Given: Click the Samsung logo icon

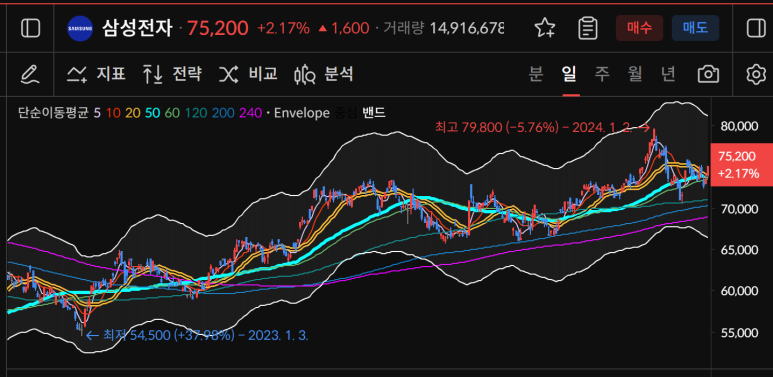Looking at the screenshot, I should (x=80, y=29).
